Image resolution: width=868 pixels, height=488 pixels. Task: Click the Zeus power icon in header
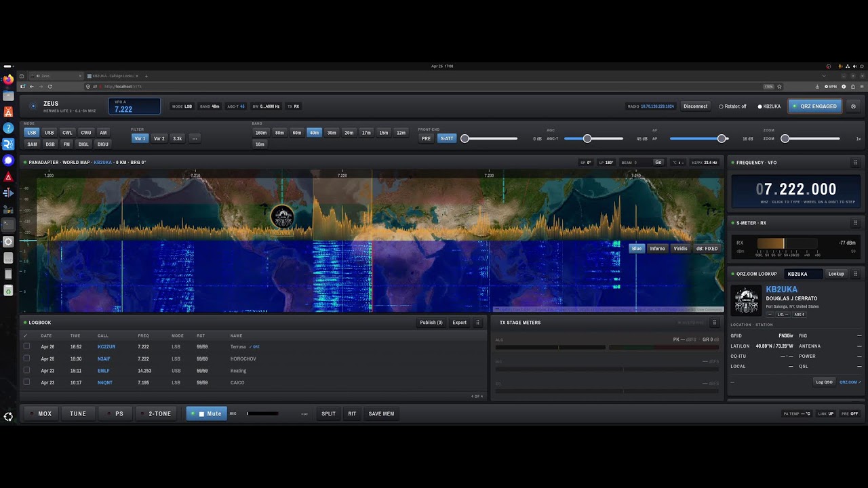click(33, 106)
